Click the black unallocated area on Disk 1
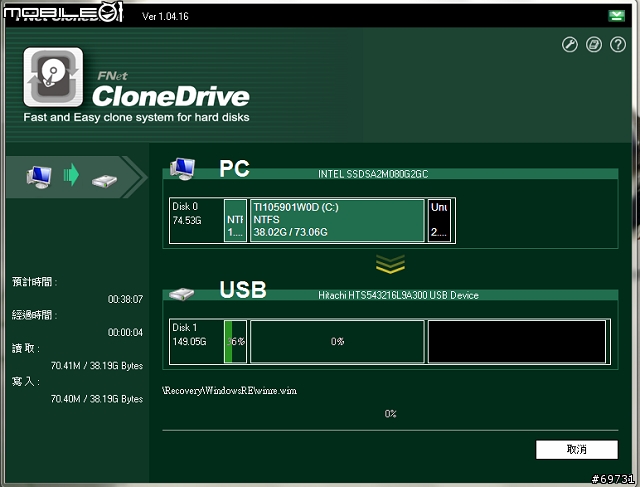Image resolution: width=640 pixels, height=487 pixels. click(x=517, y=341)
